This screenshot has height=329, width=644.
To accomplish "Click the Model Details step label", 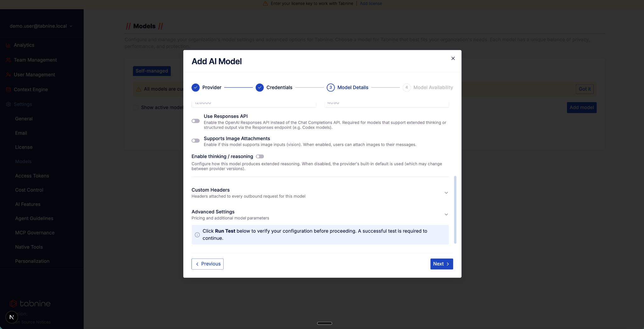I will click(353, 87).
